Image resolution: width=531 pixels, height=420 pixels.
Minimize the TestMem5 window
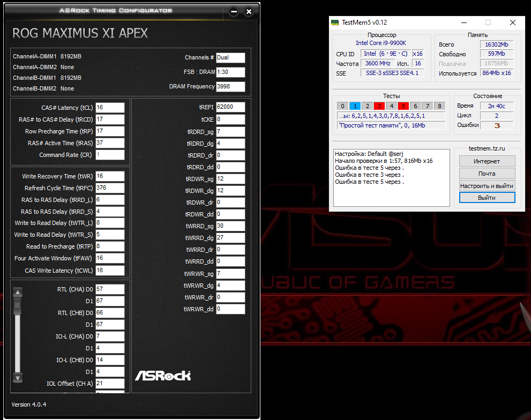point(464,22)
